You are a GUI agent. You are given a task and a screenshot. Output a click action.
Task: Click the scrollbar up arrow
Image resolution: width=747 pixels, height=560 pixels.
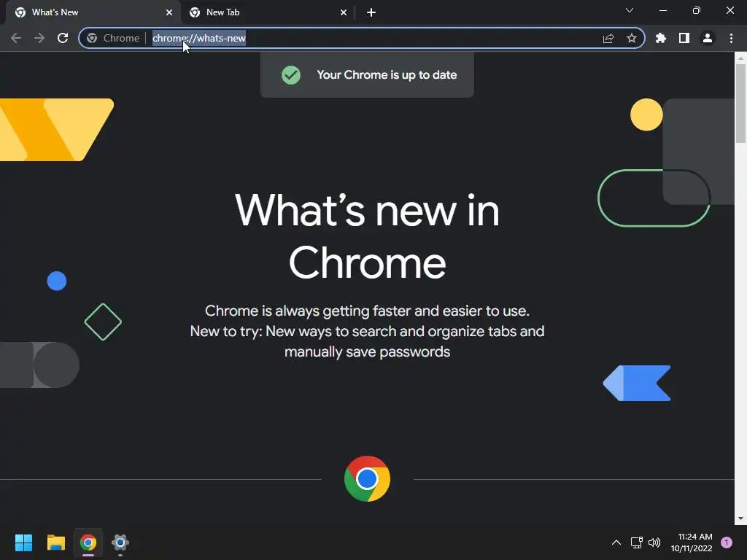(x=740, y=58)
